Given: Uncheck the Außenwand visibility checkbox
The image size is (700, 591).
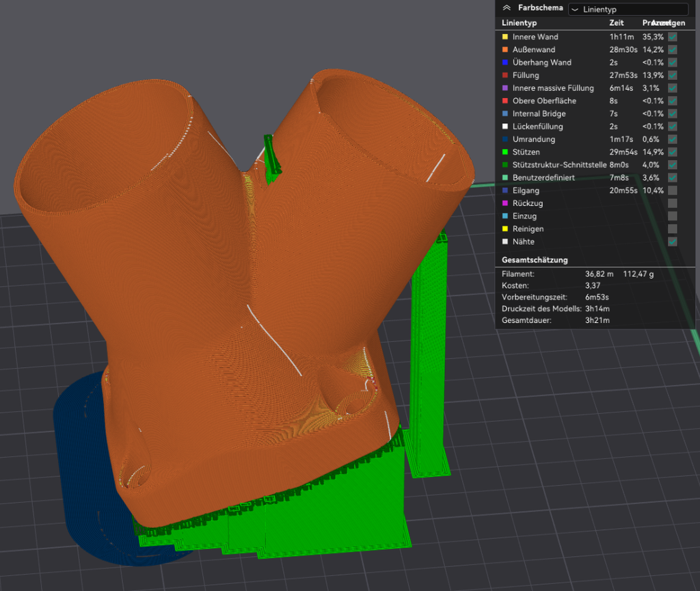Looking at the screenshot, I should click(x=673, y=50).
